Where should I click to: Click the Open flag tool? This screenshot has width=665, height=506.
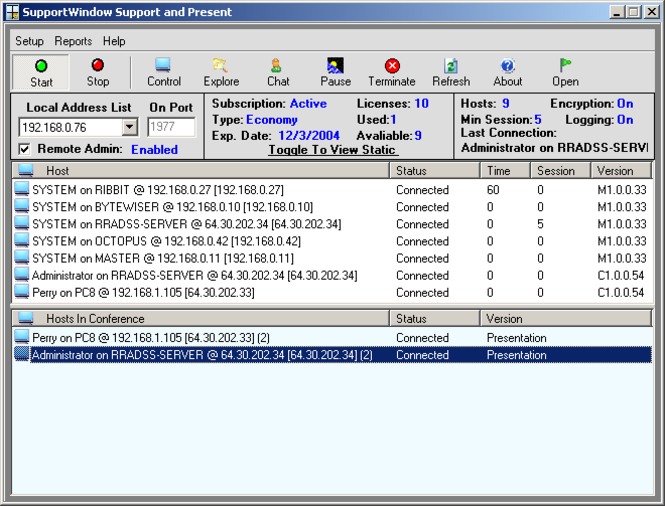pyautogui.click(x=565, y=73)
